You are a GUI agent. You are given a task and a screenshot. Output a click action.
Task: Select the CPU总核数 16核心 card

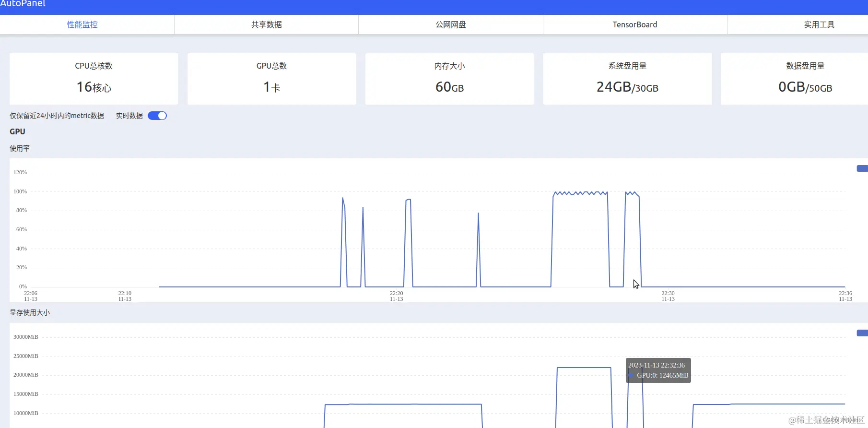tap(94, 79)
